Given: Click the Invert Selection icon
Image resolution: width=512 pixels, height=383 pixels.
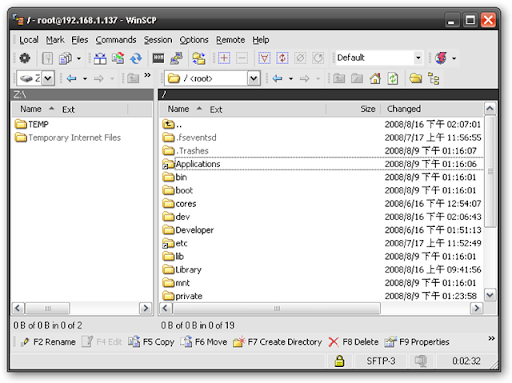Looking at the screenshot, I should click(x=282, y=58).
